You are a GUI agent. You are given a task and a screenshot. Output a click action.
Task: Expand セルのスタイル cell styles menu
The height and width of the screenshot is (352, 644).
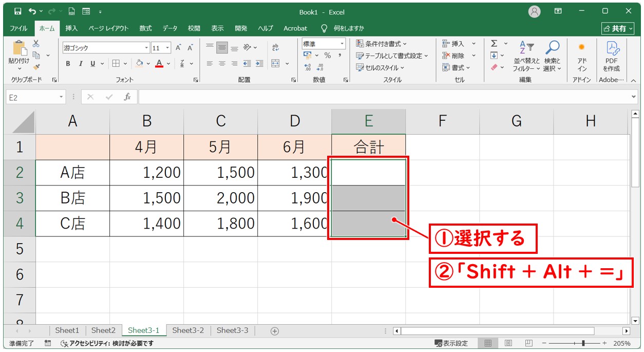coord(380,67)
